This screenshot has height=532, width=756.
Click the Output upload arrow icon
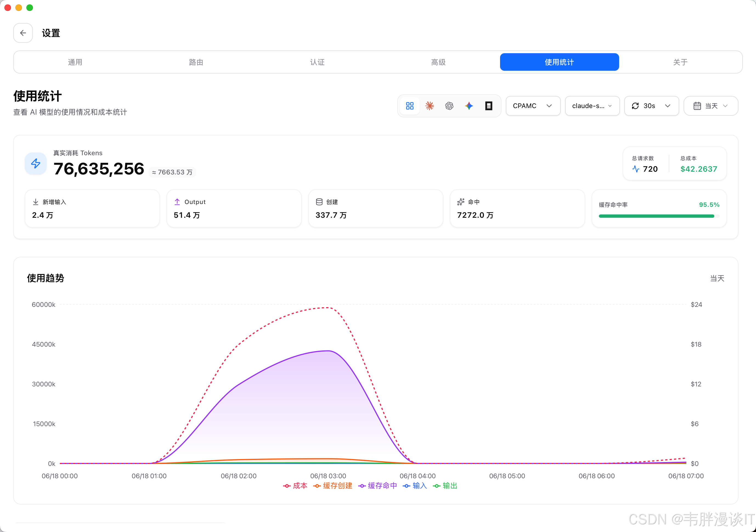click(x=177, y=202)
